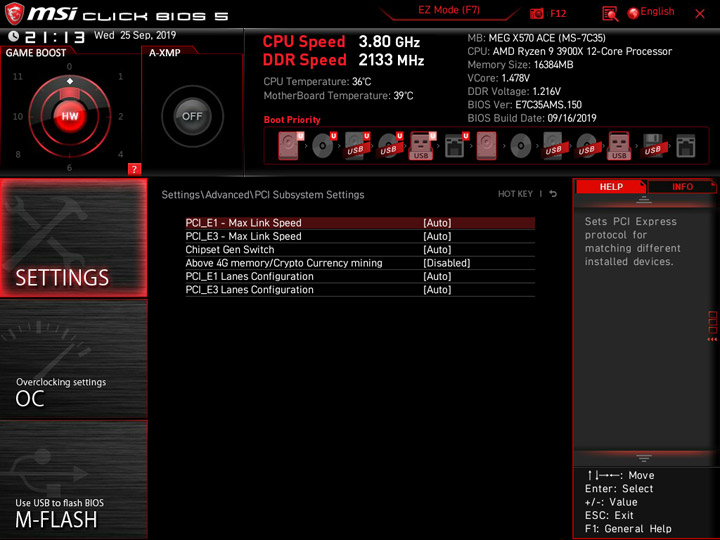This screenshot has height=540, width=720.
Task: Click the Settings\Advanced\PCI Subsystem Settings breadcrumb
Action: (263, 195)
